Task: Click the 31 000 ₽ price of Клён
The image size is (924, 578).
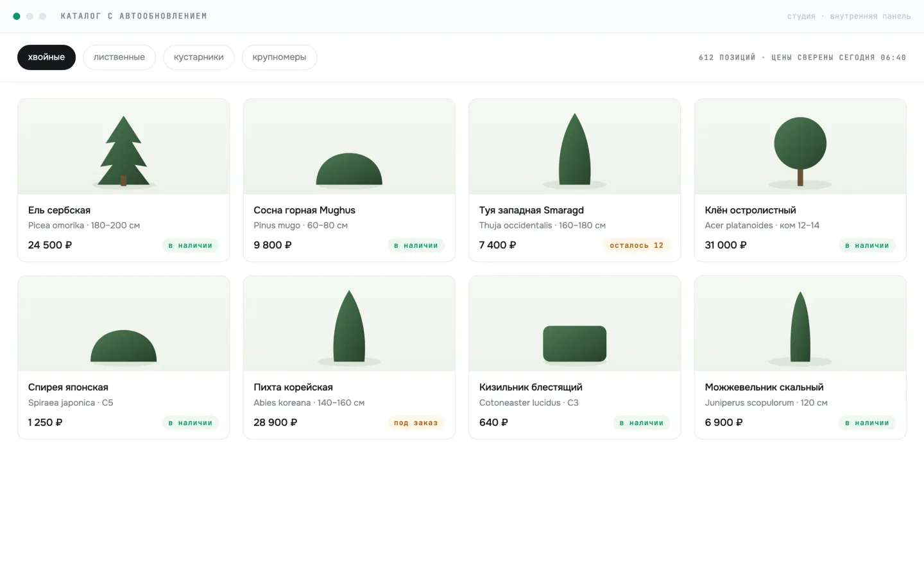Action: pyautogui.click(x=726, y=245)
